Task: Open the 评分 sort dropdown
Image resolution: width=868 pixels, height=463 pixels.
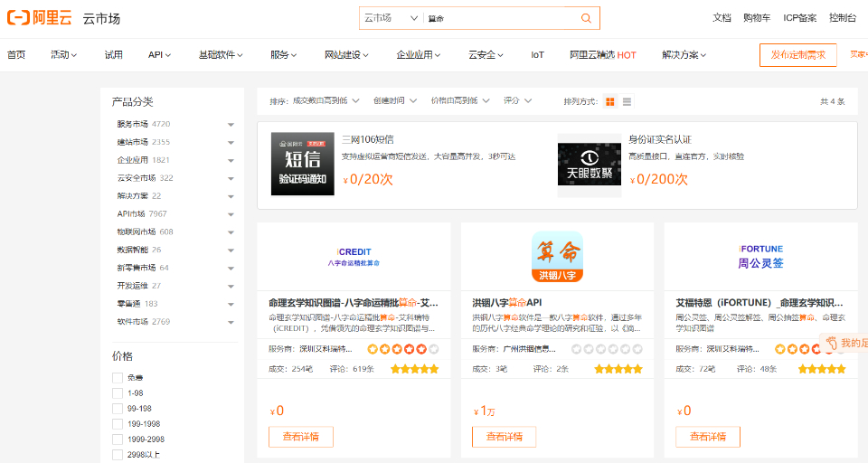Action: (x=517, y=100)
